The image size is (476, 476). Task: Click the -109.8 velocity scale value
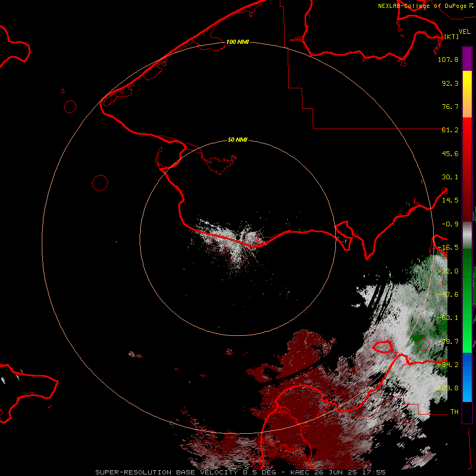(446, 388)
